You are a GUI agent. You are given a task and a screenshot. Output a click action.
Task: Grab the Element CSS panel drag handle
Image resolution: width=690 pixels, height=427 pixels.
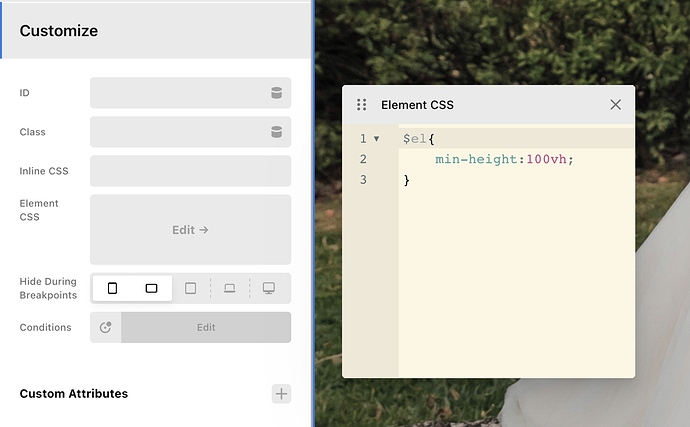click(362, 105)
